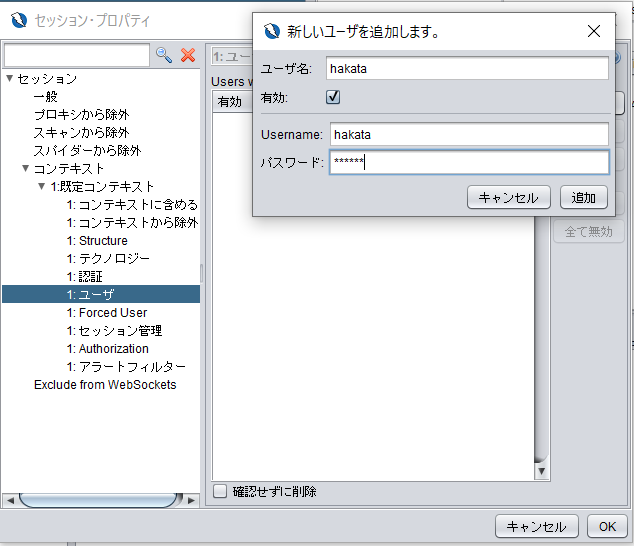
Task: Click the tree search text box
Action: coord(77,55)
